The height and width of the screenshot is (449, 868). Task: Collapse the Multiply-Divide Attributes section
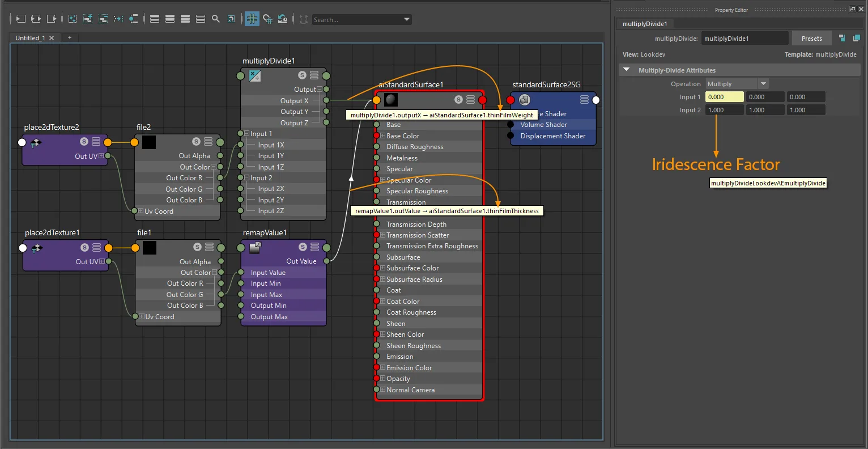coord(626,70)
